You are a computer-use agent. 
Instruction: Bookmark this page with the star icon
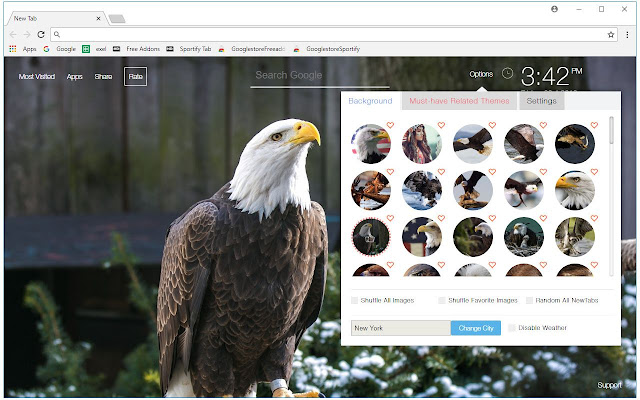point(611,35)
